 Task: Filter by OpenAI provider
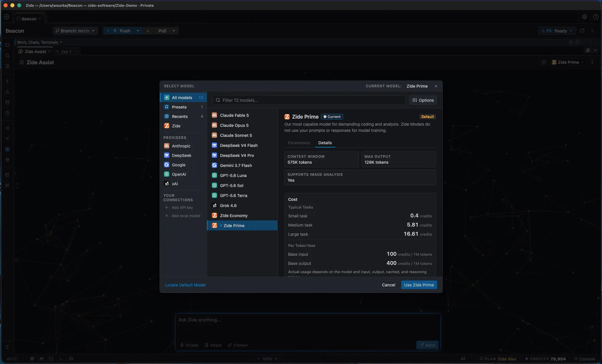(183, 174)
